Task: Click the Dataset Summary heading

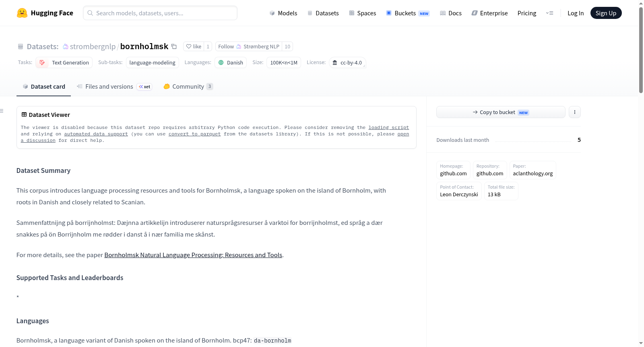Action: pos(43,170)
